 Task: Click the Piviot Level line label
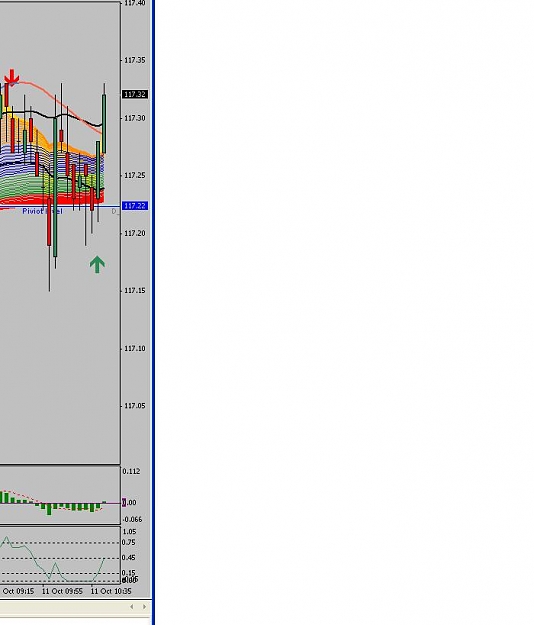point(42,211)
